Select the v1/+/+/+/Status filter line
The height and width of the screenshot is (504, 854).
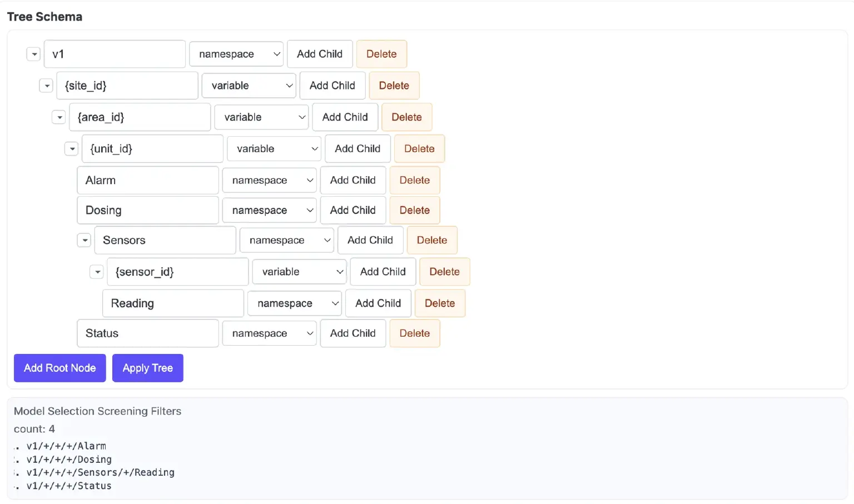[69, 486]
